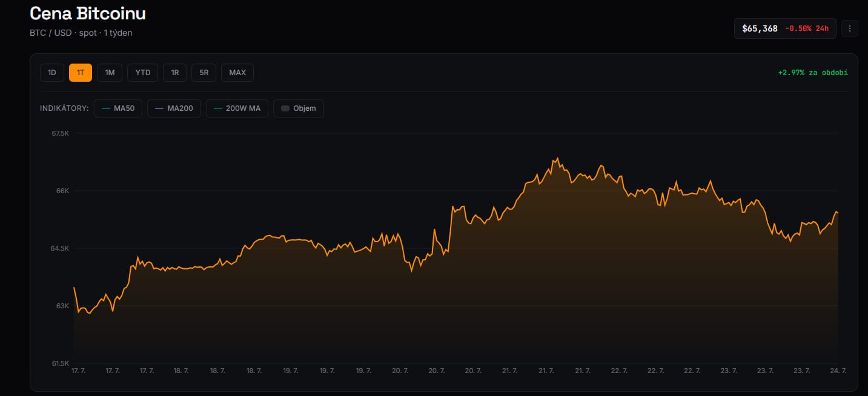Image resolution: width=868 pixels, height=396 pixels.
Task: Choose the 1R yearly range
Action: (x=175, y=73)
